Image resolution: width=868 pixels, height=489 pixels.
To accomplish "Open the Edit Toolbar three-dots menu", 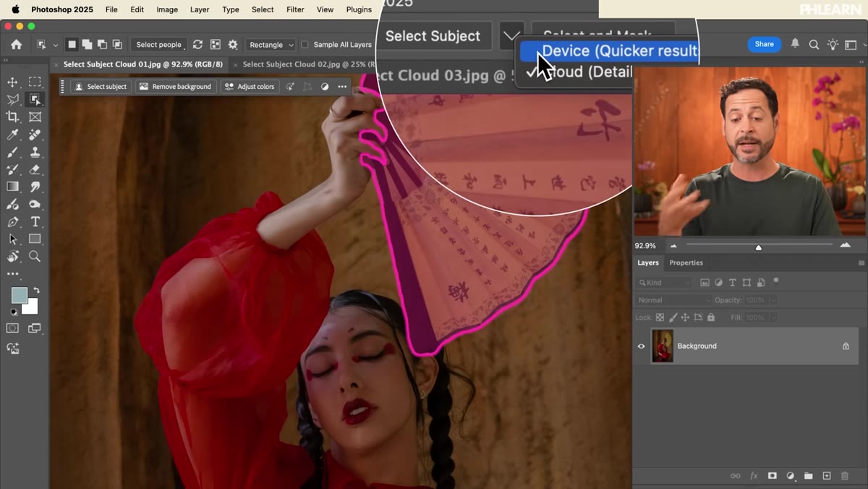I will 12,274.
